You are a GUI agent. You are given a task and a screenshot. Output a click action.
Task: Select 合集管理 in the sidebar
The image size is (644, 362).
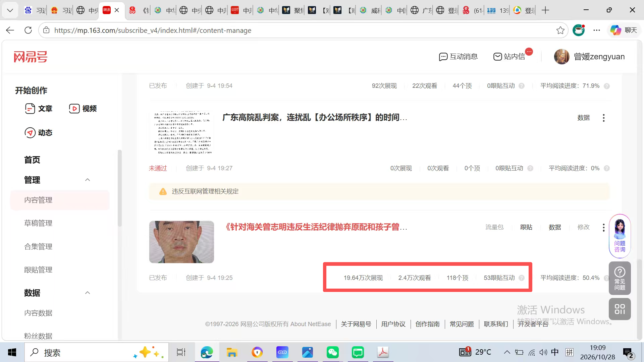click(38, 247)
